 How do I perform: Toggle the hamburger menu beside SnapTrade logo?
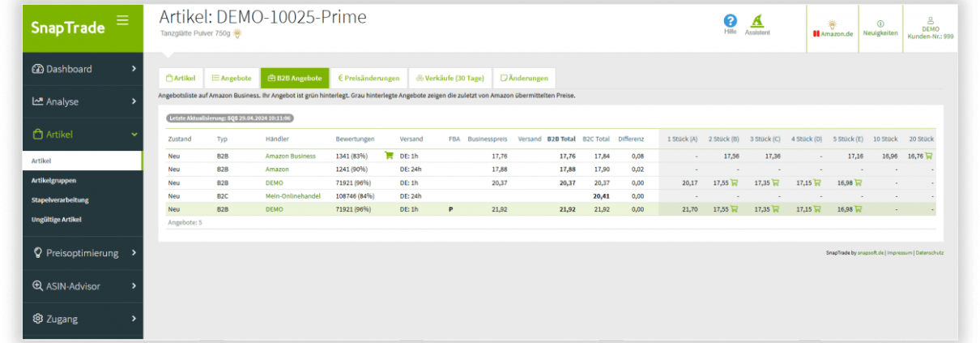(122, 19)
